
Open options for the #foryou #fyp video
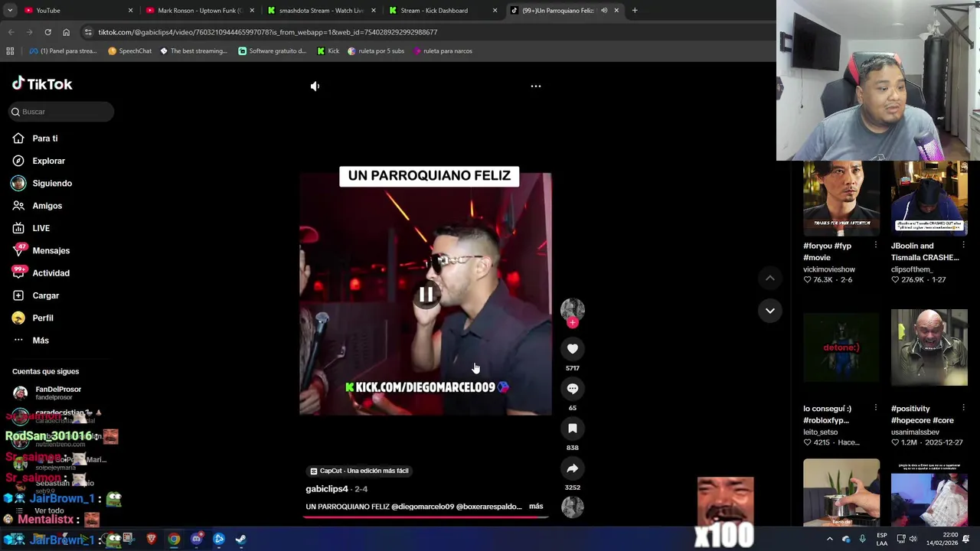(x=875, y=246)
